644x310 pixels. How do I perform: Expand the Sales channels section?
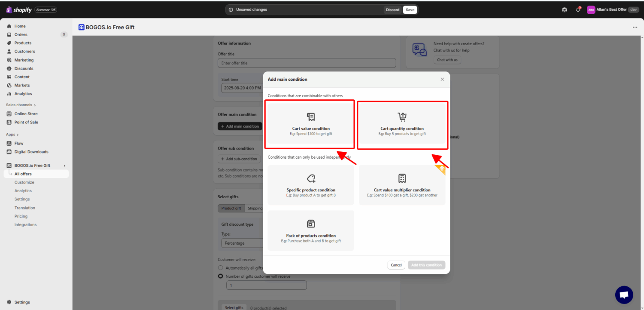point(21,105)
